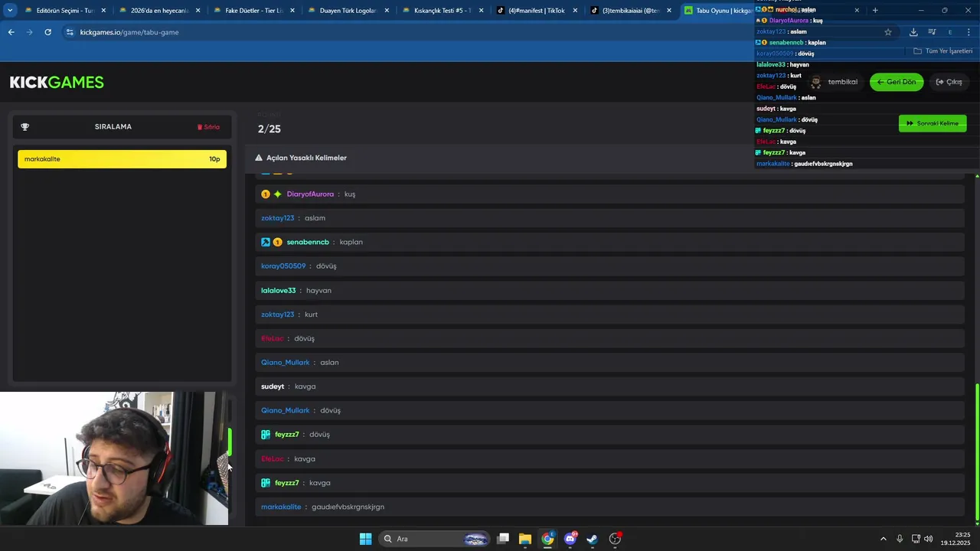Open Chrome three-dot menu

point(969,32)
